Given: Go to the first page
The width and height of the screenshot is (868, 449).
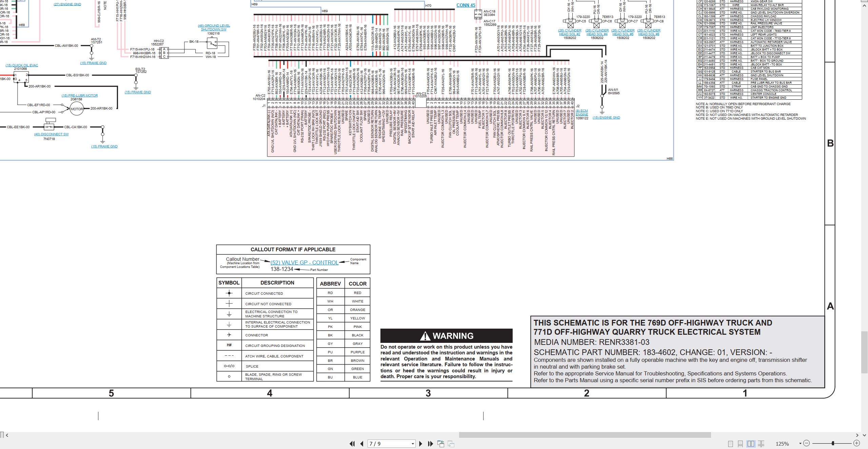Looking at the screenshot, I should tap(352, 444).
